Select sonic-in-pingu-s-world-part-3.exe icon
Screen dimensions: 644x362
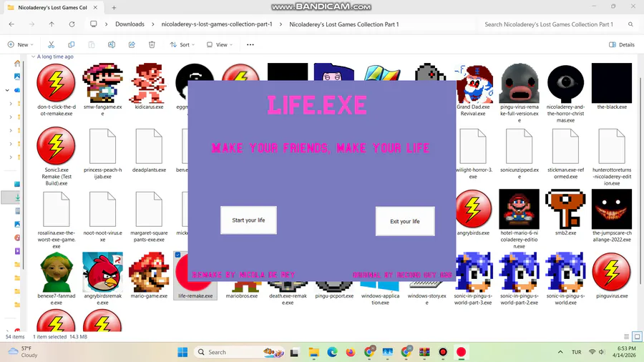[473, 272]
